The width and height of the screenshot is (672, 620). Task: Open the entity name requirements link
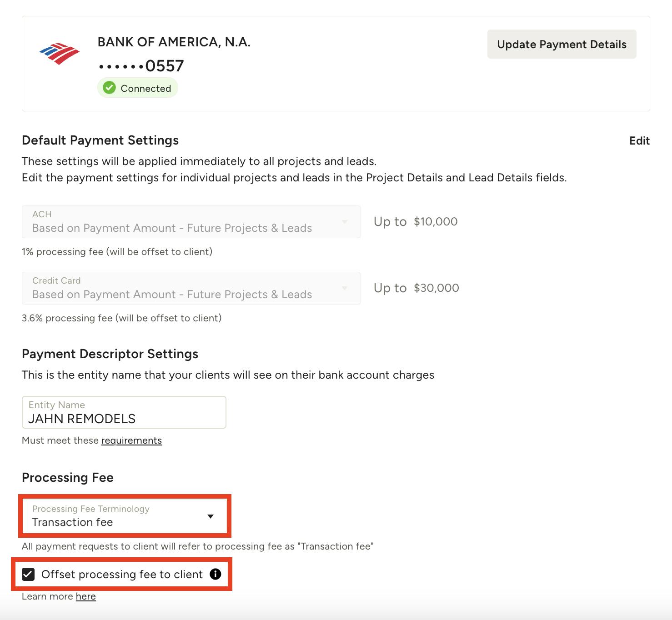(x=131, y=440)
